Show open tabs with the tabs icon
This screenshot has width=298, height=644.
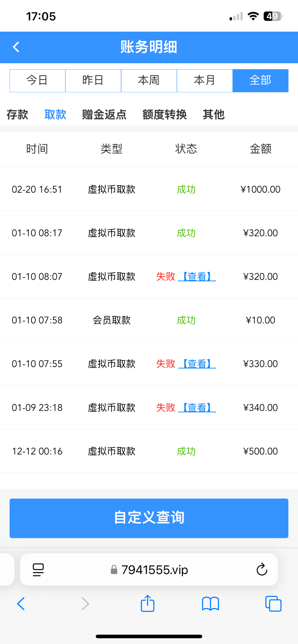[273, 604]
